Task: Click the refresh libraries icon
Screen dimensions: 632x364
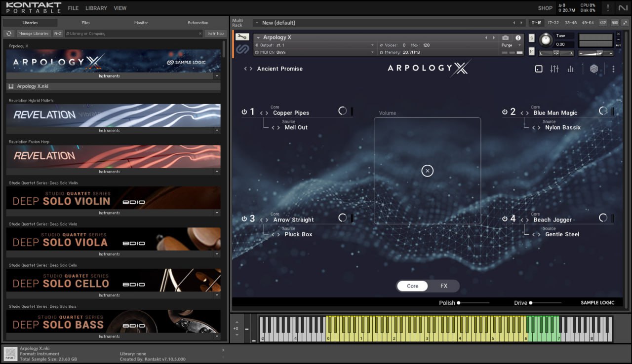Action: point(9,34)
